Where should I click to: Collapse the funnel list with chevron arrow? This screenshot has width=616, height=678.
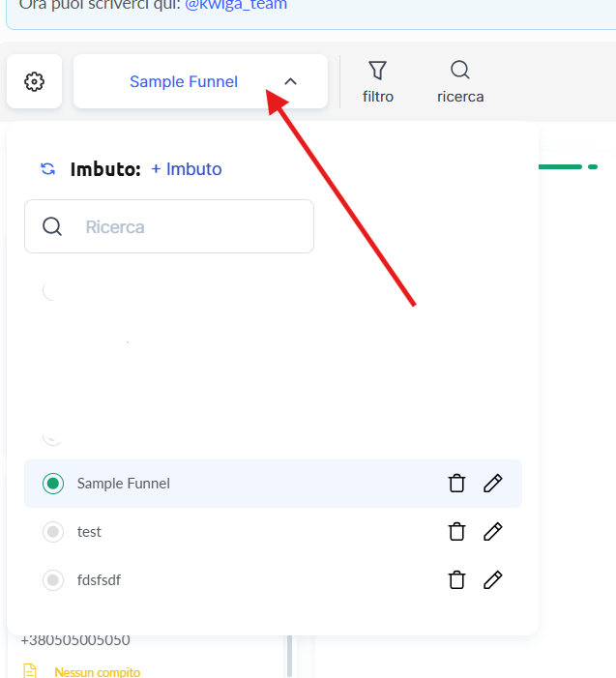click(x=290, y=82)
